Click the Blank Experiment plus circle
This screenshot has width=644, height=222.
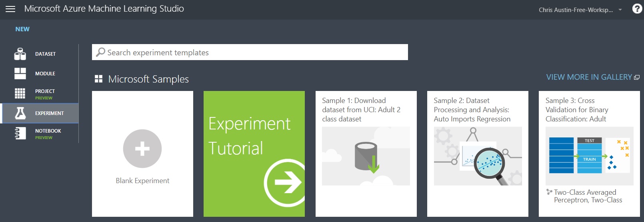pyautogui.click(x=142, y=149)
